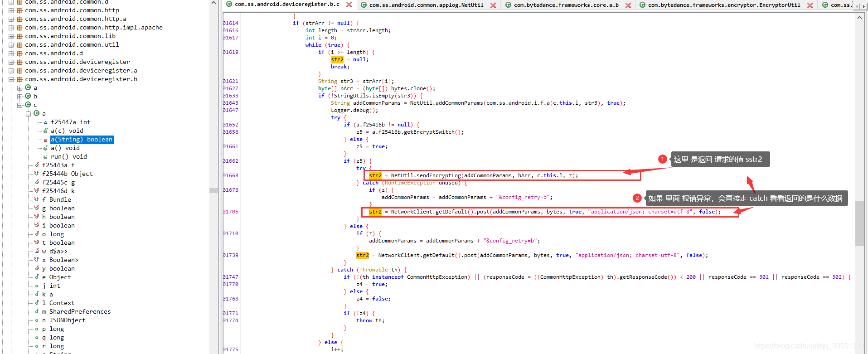Click field icon next to n JSONObject
The width and height of the screenshot is (868, 354).
[37, 320]
